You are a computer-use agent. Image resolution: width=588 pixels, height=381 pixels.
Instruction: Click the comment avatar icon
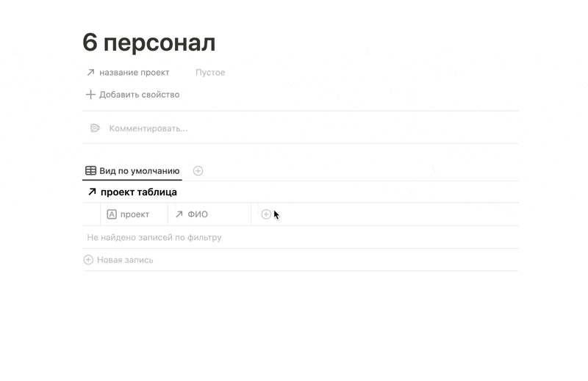tap(96, 128)
